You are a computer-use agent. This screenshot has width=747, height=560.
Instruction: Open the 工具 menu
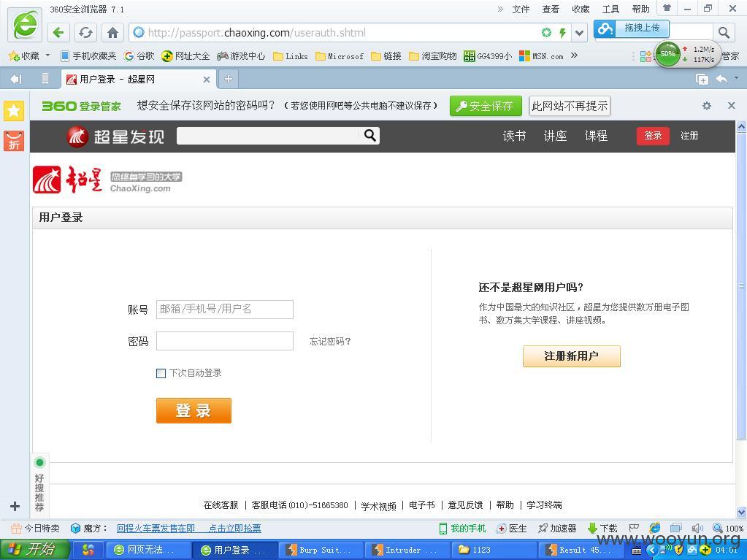click(610, 9)
